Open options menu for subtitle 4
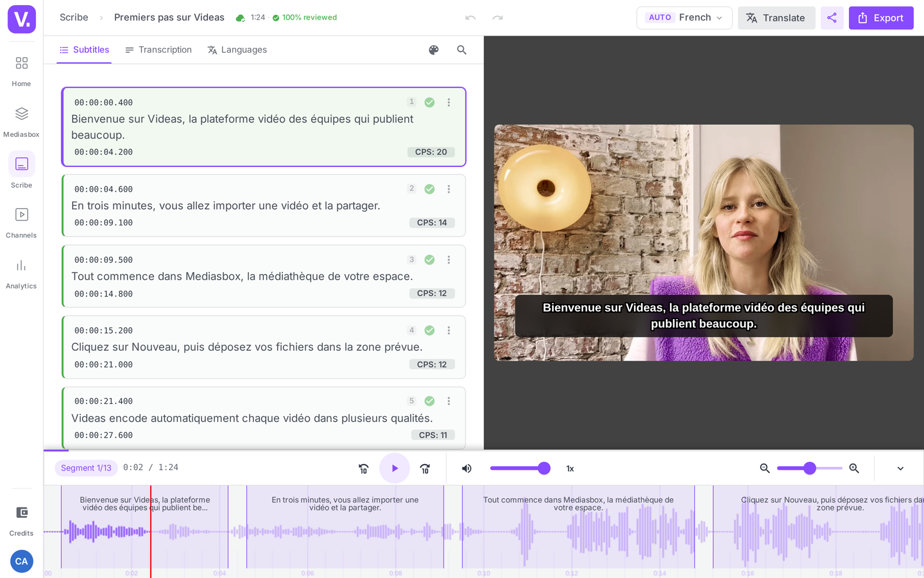This screenshot has width=924, height=578. (x=449, y=330)
